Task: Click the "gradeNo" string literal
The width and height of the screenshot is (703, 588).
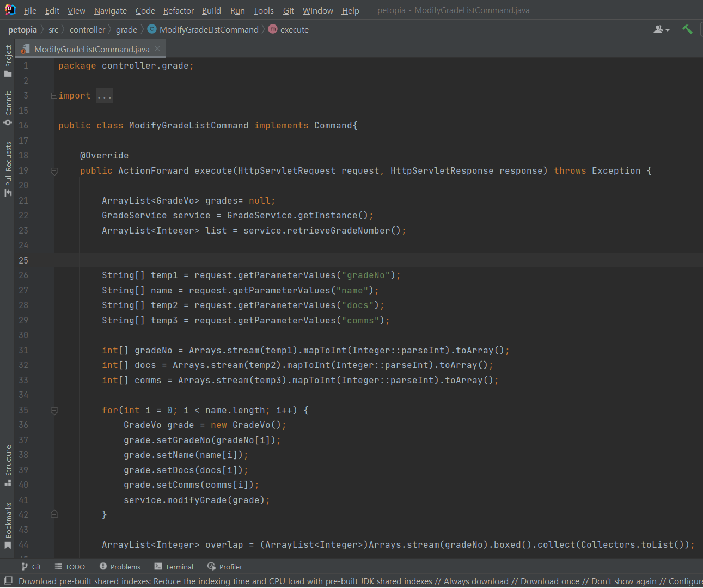Action: tap(366, 275)
